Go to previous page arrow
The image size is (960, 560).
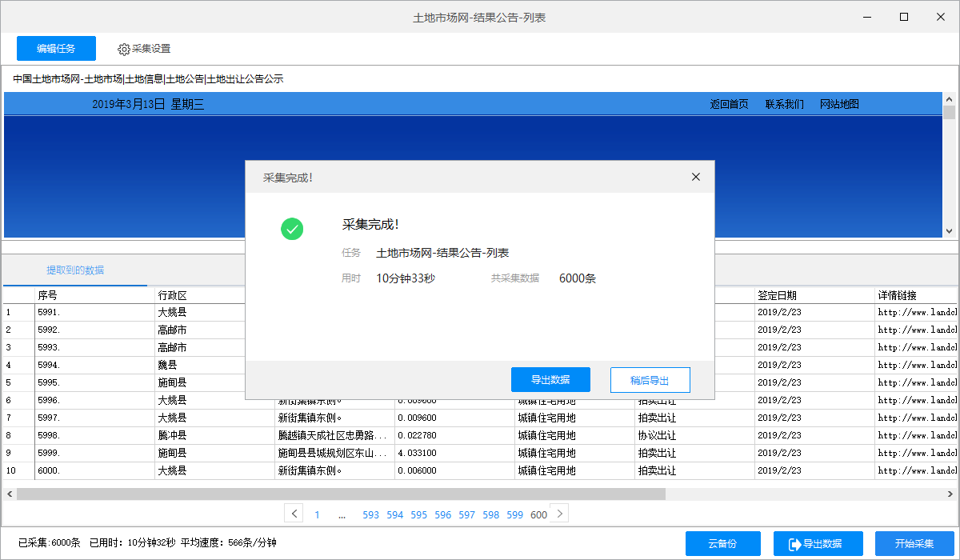click(294, 514)
